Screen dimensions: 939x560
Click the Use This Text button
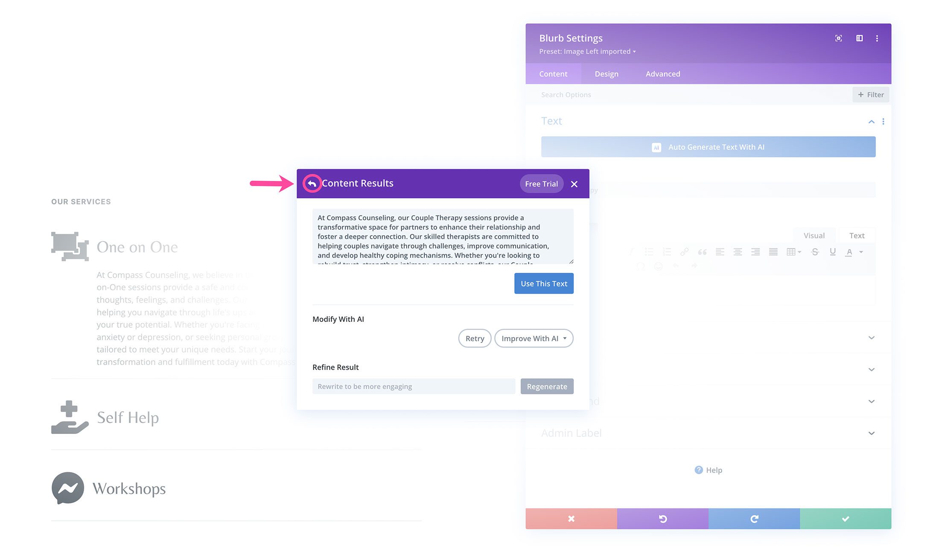pyautogui.click(x=544, y=283)
